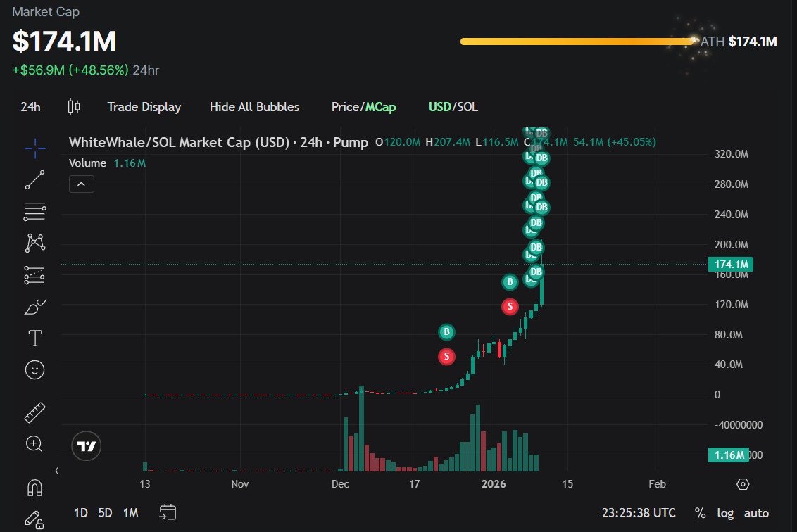Click the Nov date axis label
The width and height of the screenshot is (797, 532).
[x=240, y=483]
